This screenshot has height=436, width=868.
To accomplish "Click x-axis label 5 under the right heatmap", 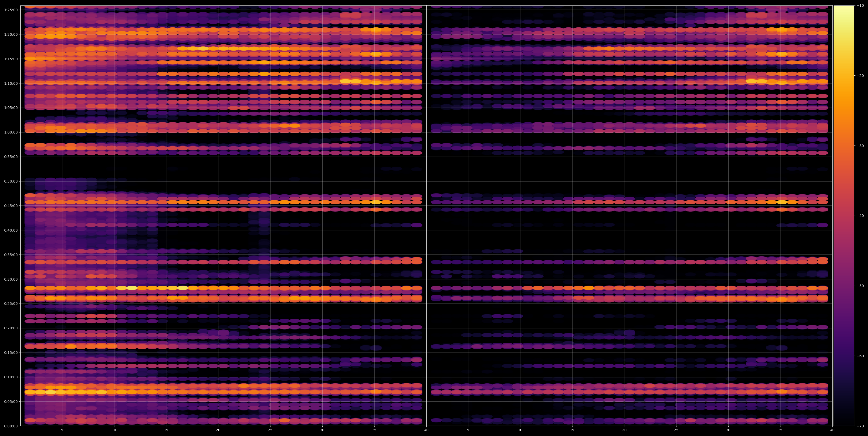I will click(x=468, y=430).
